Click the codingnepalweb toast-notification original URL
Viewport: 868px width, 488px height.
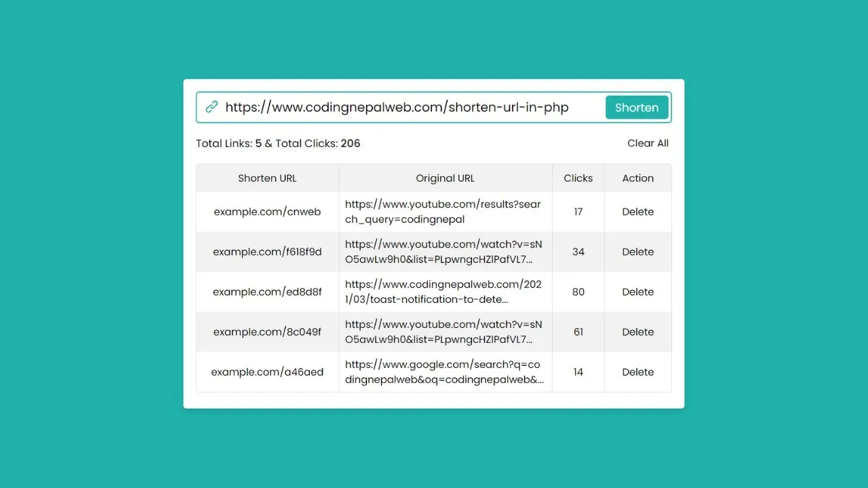(x=443, y=291)
